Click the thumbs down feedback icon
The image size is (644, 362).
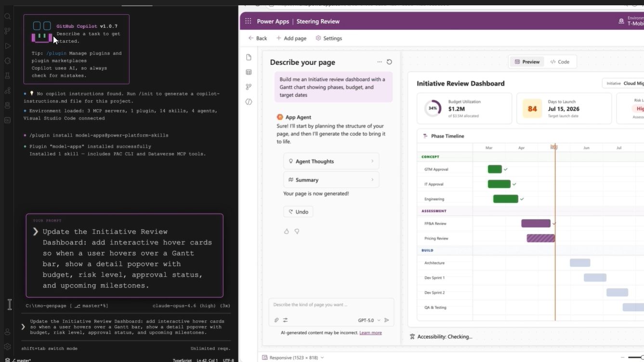297,232
